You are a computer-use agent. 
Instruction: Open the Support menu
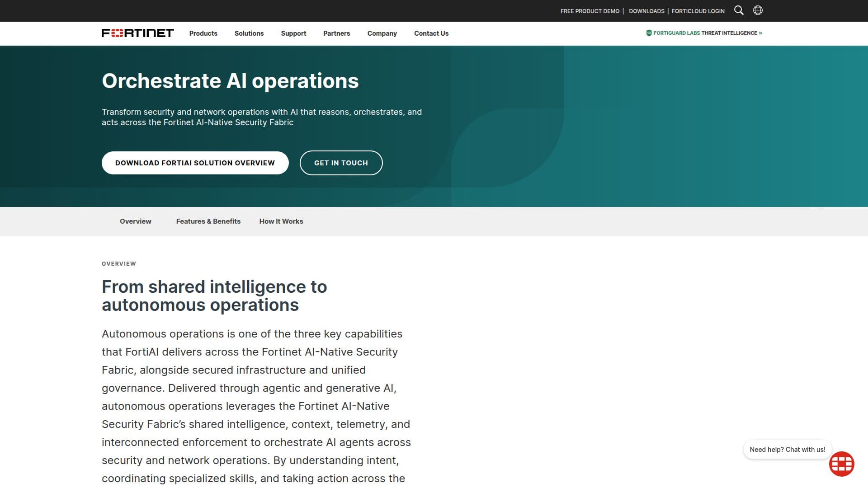click(x=293, y=33)
